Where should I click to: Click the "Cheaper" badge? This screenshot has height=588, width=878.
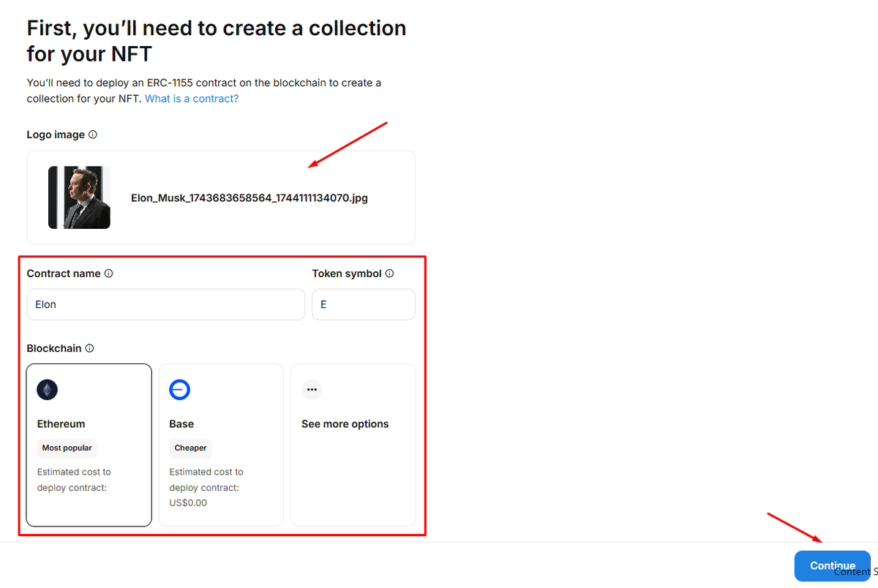click(190, 448)
